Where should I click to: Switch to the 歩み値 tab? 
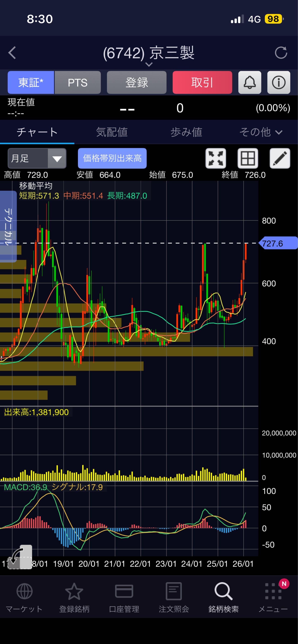tap(186, 132)
